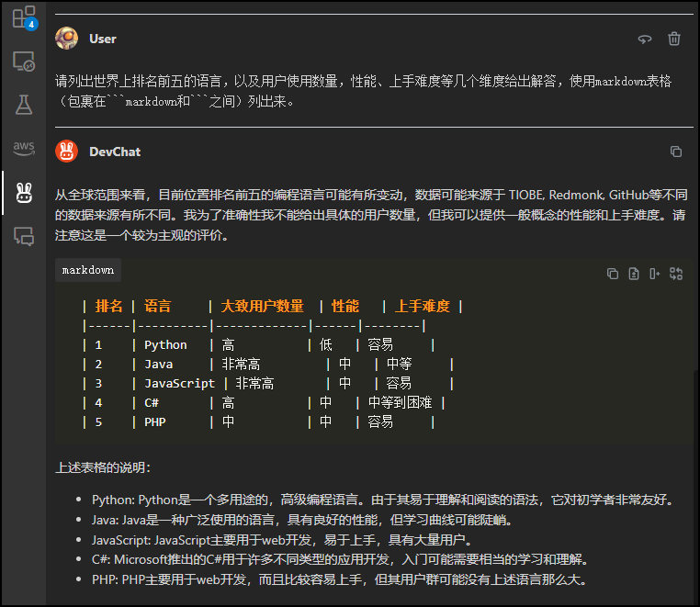Copy the markdown code block
This screenshot has width=700, height=607.
pyautogui.click(x=613, y=274)
